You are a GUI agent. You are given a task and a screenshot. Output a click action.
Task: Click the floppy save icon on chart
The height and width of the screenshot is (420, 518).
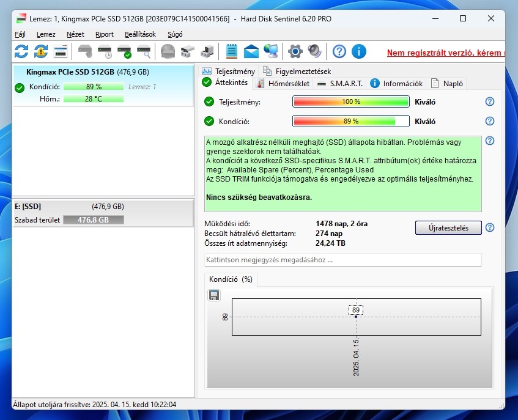pyautogui.click(x=214, y=295)
